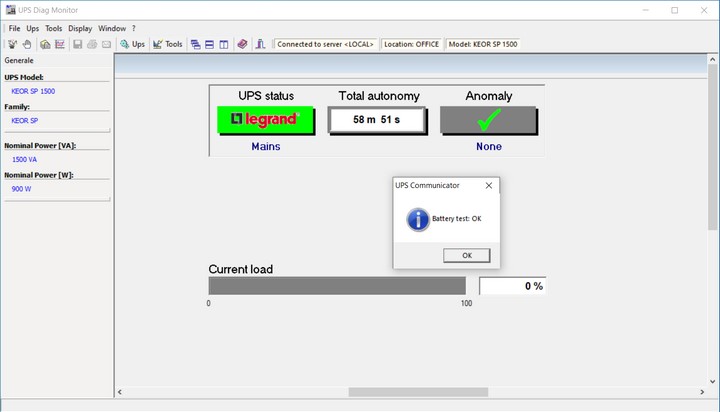Tile windows vertically using toolbar icon
This screenshot has width=720, height=412.
224,44
